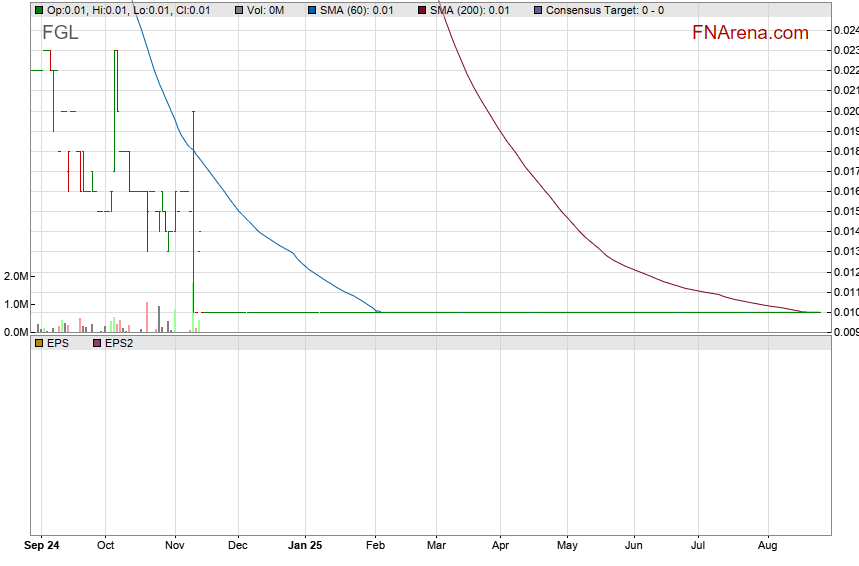Click the SMA (60): 0.01 legend text
859x566 pixels.
point(356,10)
